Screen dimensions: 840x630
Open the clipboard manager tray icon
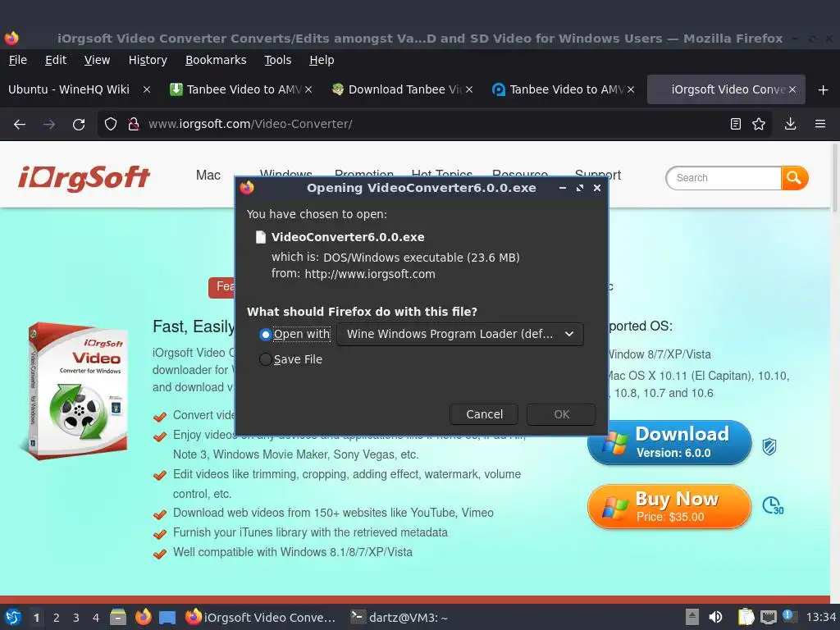click(x=746, y=618)
